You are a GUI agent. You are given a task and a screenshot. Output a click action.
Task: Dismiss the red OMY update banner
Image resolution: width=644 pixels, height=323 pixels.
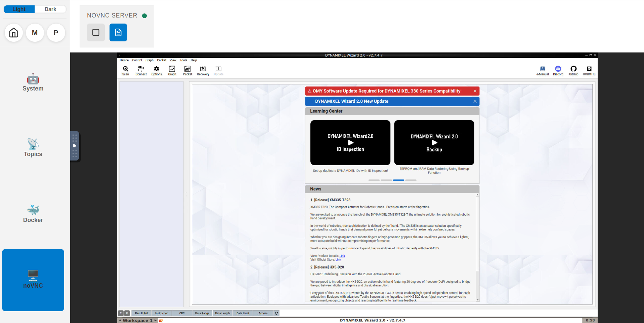[x=475, y=91]
